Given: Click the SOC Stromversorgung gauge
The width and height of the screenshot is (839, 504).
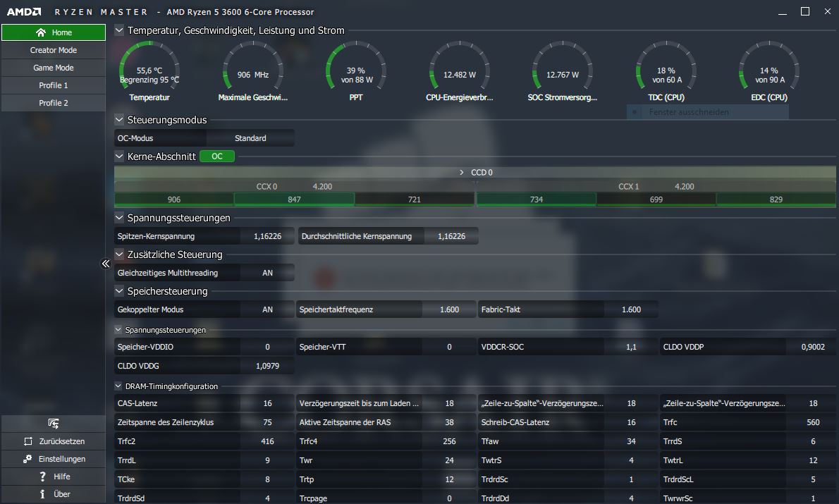Looking at the screenshot, I should click(563, 66).
